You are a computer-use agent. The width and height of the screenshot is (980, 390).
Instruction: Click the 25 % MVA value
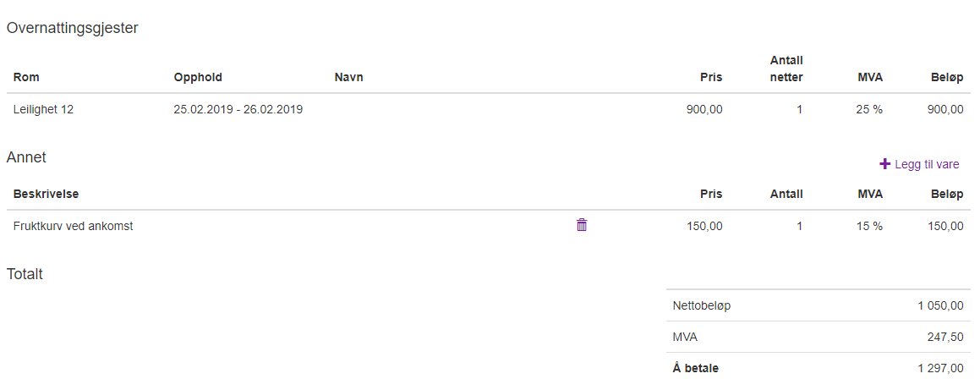pos(868,109)
